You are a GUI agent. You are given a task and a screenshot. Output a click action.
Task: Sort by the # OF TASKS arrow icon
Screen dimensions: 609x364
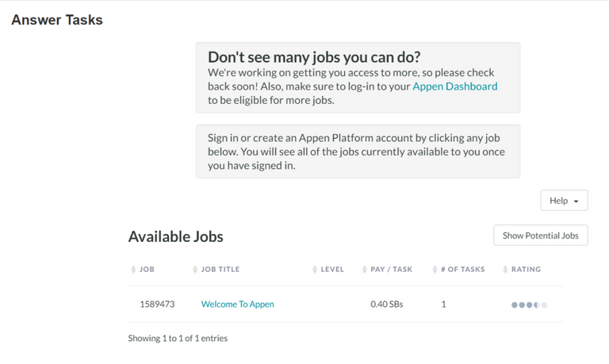pyautogui.click(x=435, y=269)
